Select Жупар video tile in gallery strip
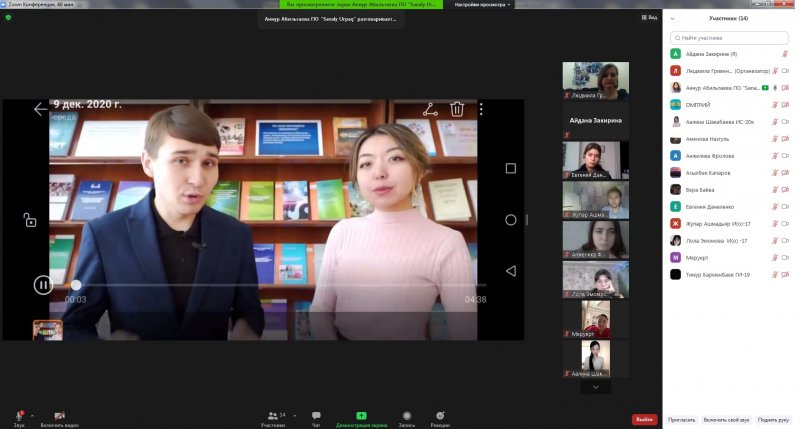The image size is (800, 429). [x=595, y=200]
